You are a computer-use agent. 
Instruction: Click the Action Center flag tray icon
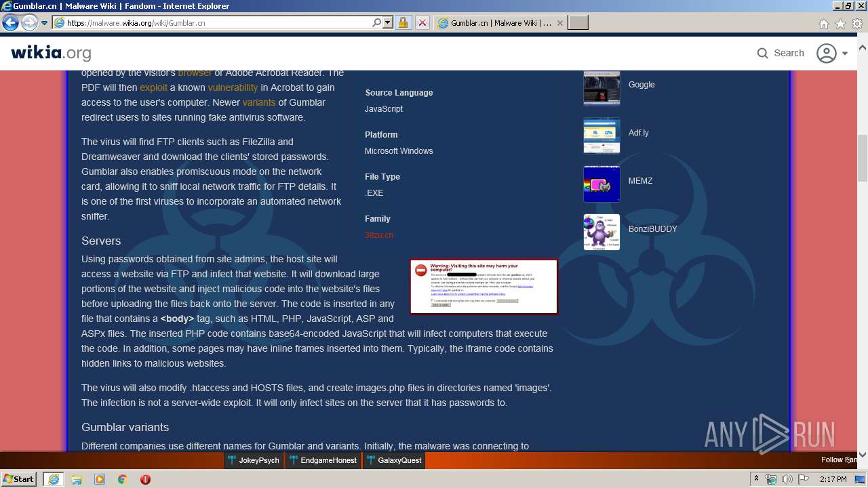click(804, 479)
